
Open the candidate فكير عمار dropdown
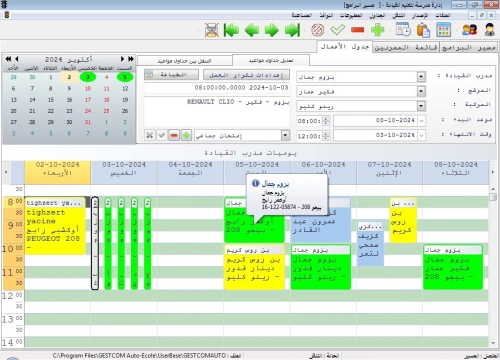tap(421, 91)
